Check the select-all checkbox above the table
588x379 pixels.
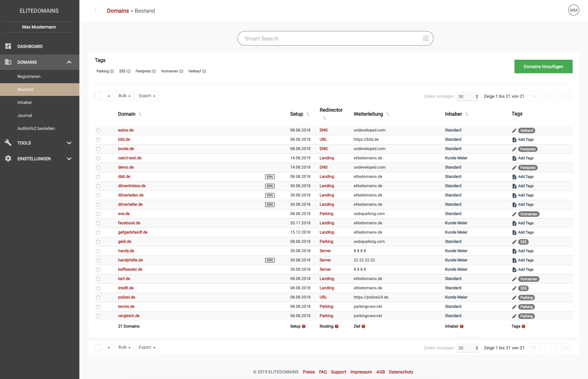pyautogui.click(x=98, y=96)
